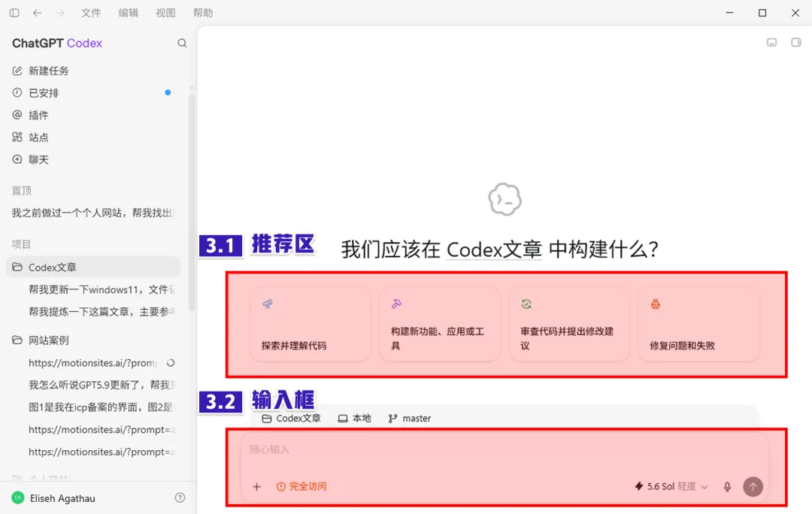Click the laptop icon beside 本地
The width and height of the screenshot is (812, 514).
point(343,419)
